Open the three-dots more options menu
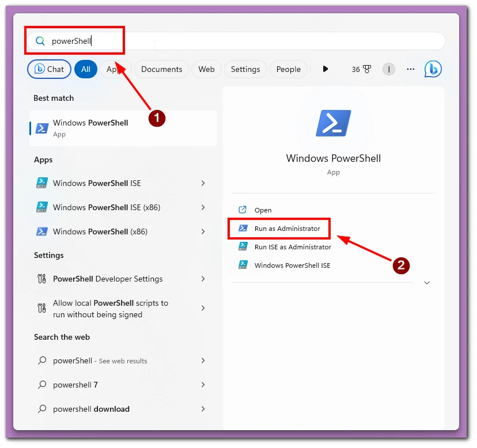477x448 pixels. 410,69
